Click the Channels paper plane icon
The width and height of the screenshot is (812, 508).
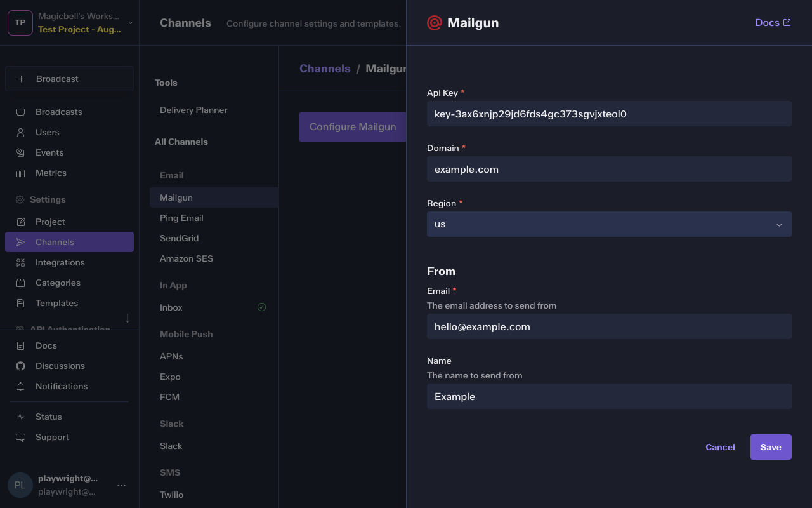[20, 242]
